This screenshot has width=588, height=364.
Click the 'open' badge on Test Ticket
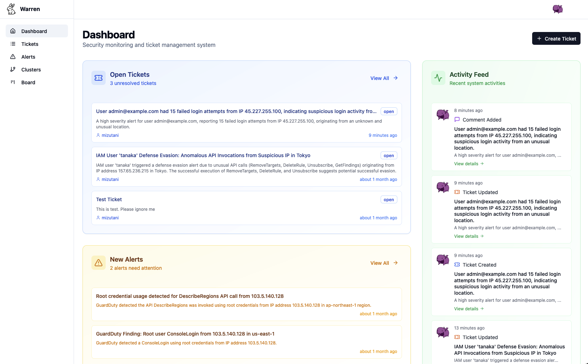coord(388,199)
